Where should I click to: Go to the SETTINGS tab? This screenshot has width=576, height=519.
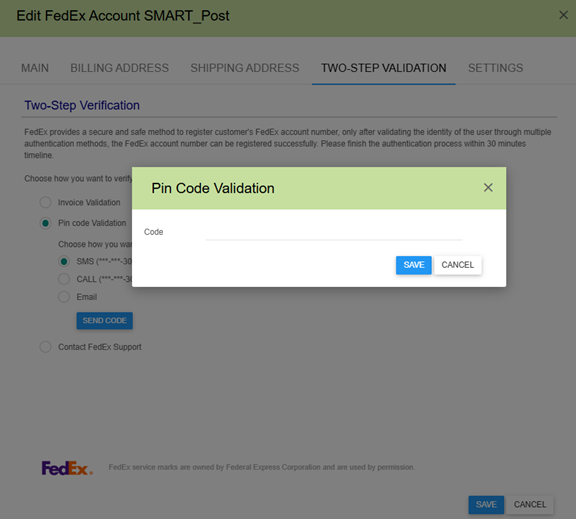pos(495,68)
